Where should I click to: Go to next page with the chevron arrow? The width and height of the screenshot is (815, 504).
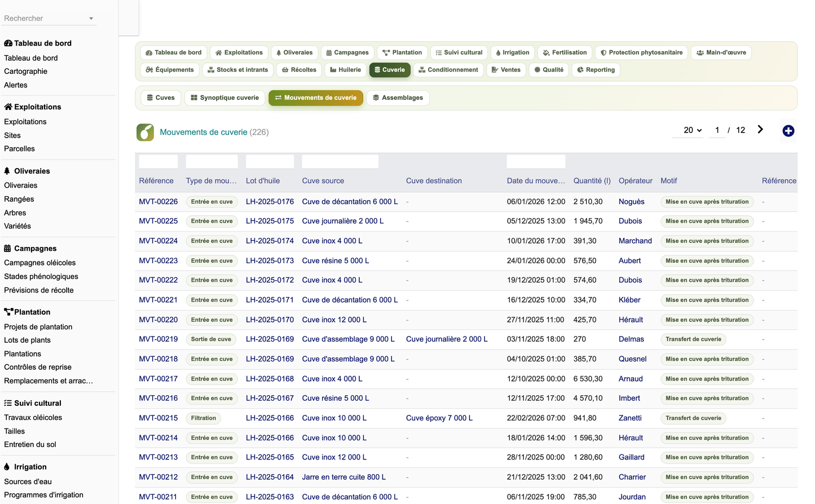(x=760, y=130)
